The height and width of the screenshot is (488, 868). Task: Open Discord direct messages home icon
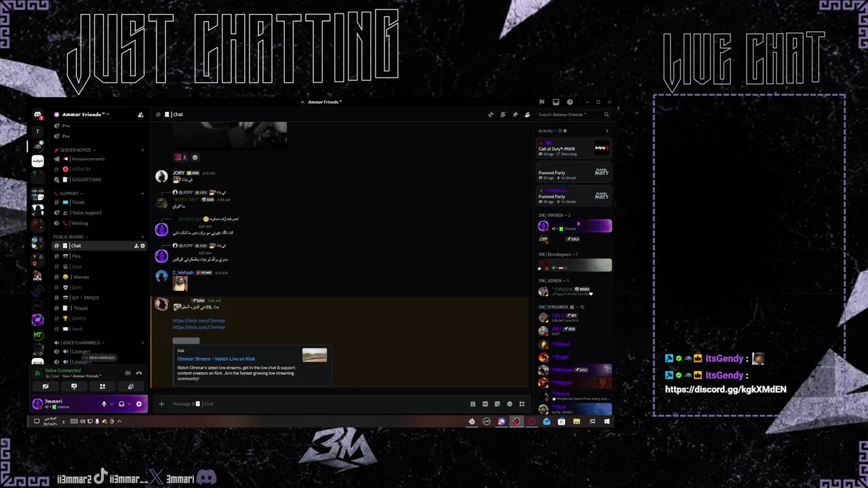tap(37, 115)
